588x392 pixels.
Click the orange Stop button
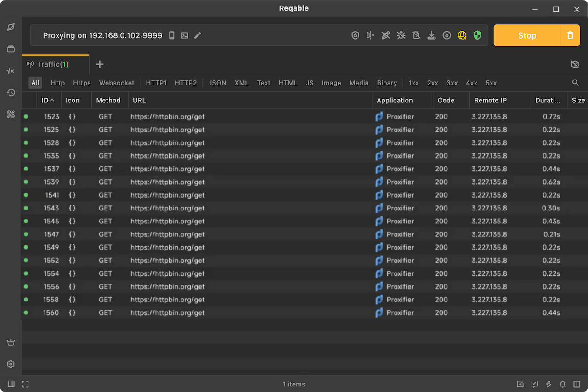point(527,35)
